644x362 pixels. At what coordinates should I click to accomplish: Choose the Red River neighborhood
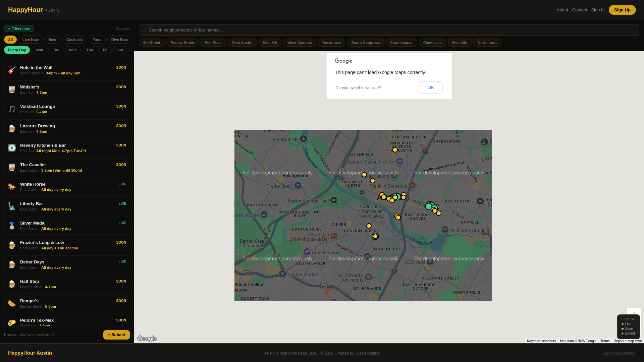(213, 43)
